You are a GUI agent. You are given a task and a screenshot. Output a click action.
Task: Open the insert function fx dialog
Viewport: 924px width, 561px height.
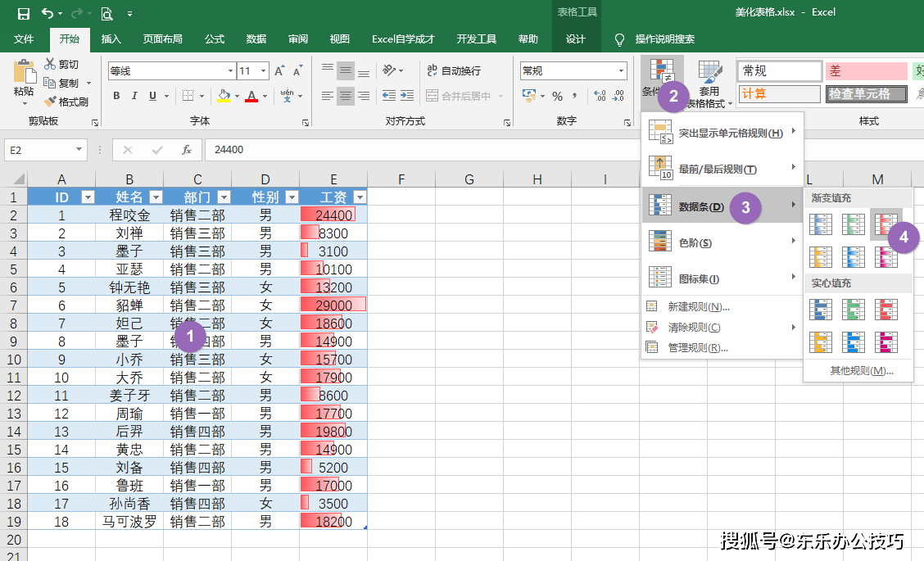tap(187, 150)
